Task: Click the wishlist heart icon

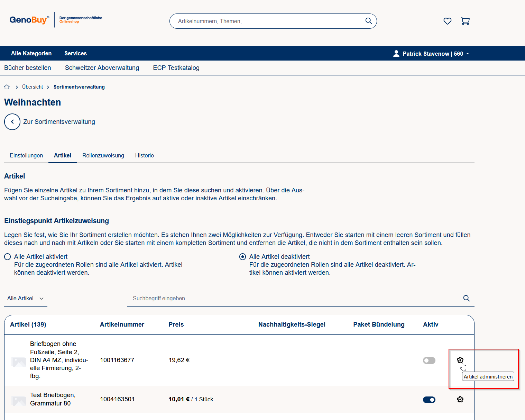Action: [447, 21]
